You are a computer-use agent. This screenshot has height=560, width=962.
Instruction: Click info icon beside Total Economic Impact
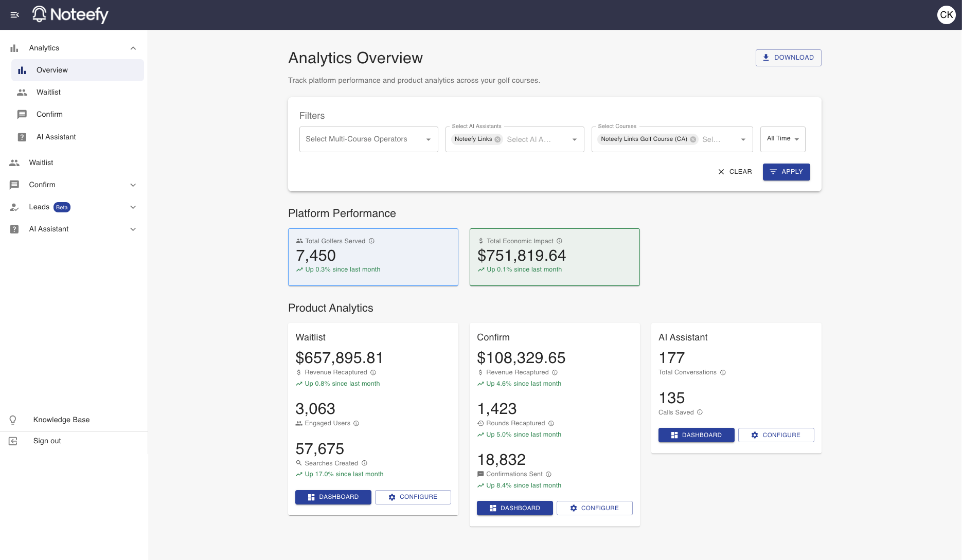click(x=559, y=241)
